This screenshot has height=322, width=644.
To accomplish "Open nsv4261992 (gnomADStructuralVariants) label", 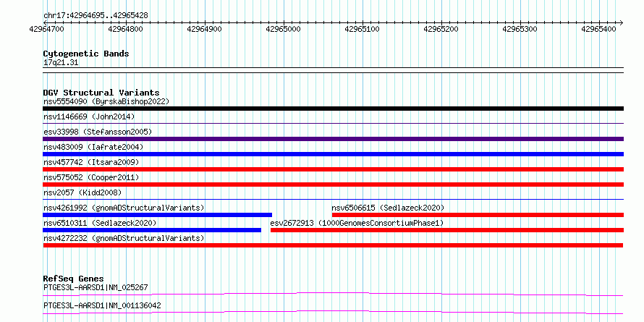I will point(124,208).
